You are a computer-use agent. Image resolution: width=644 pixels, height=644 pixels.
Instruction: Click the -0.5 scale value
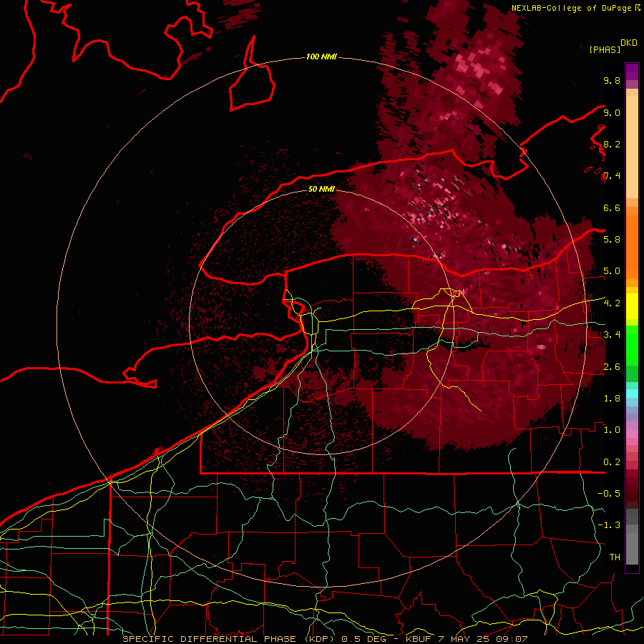[x=609, y=494]
